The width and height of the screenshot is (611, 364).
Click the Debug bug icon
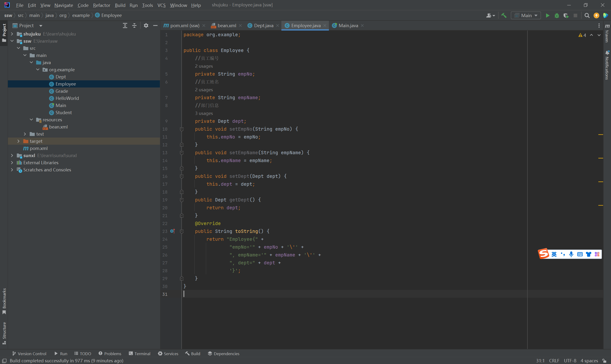[557, 15]
